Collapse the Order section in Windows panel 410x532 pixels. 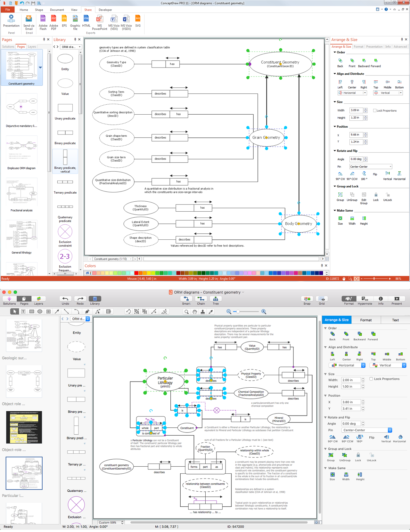tap(335, 52)
